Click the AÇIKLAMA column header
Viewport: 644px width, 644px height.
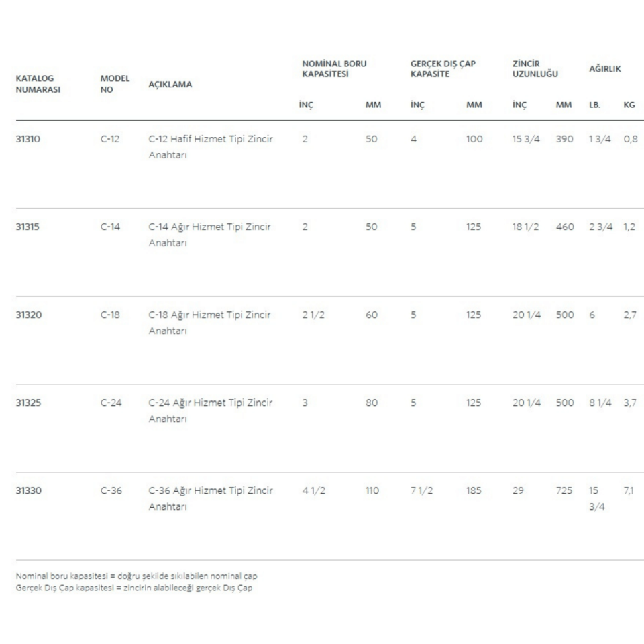click(x=170, y=85)
